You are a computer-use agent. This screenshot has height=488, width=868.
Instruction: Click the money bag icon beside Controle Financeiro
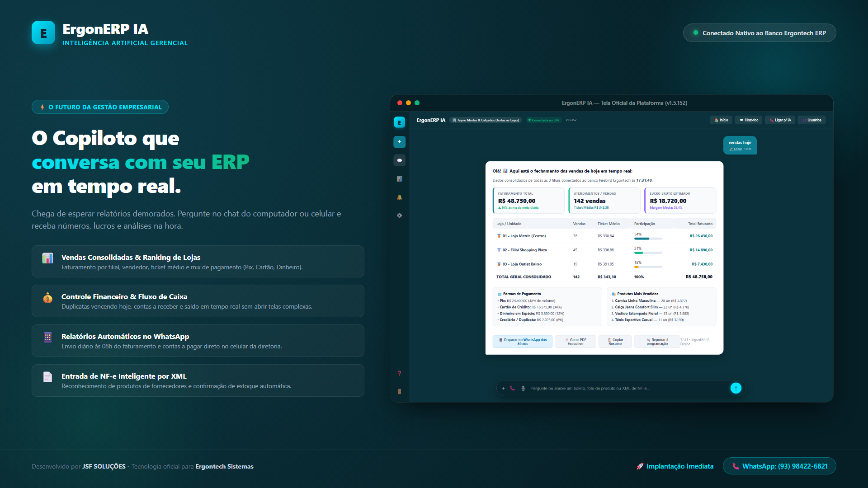pos(47,297)
